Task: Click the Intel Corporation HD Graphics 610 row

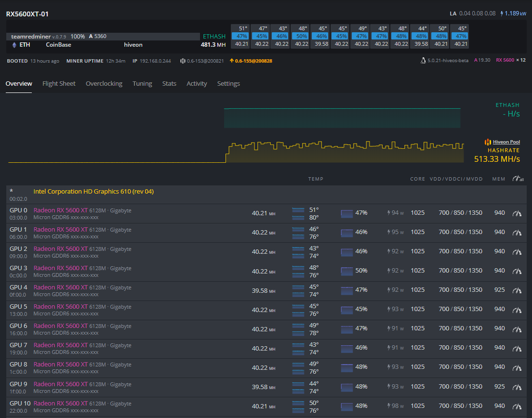Action: pyautogui.click(x=266, y=195)
